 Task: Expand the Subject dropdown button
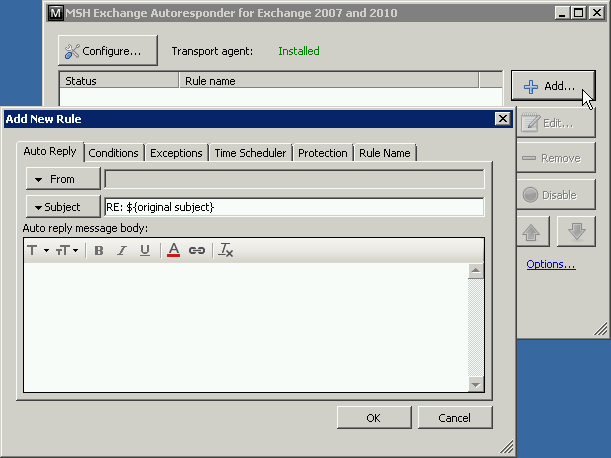coord(63,207)
